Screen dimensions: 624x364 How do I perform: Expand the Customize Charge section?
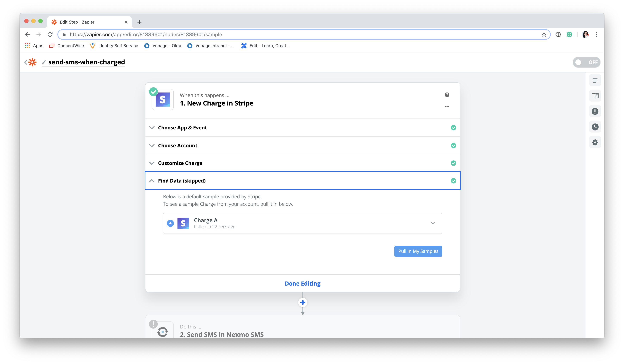152,163
